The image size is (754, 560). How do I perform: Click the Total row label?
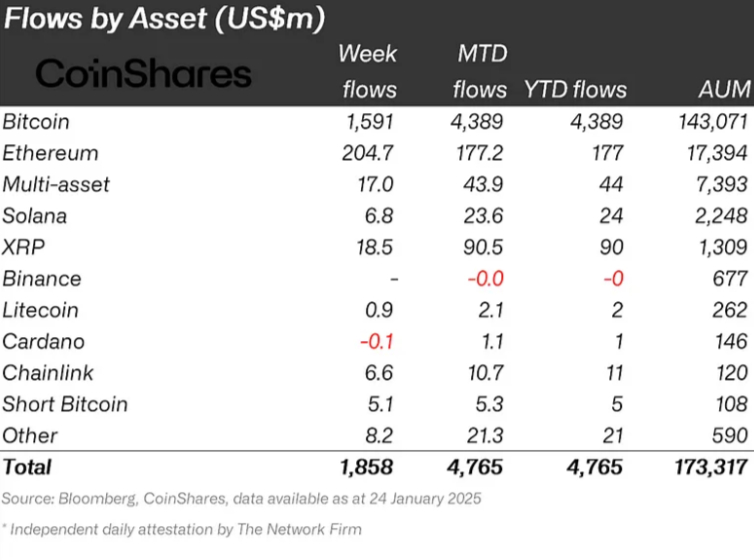pos(28,467)
